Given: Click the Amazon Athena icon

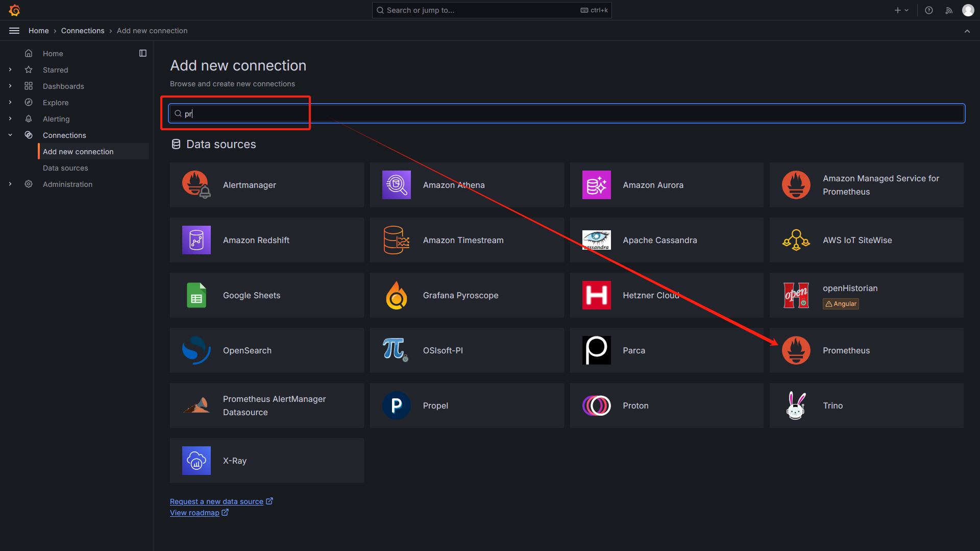Looking at the screenshot, I should point(397,185).
